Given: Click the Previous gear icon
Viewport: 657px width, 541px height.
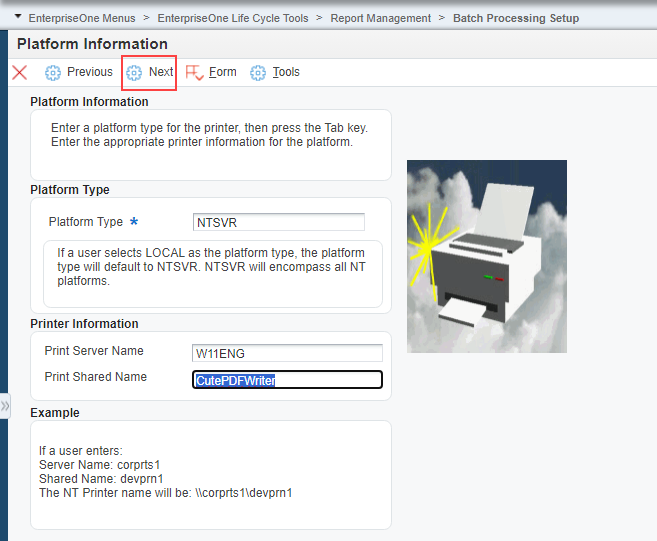Looking at the screenshot, I should tap(53, 72).
